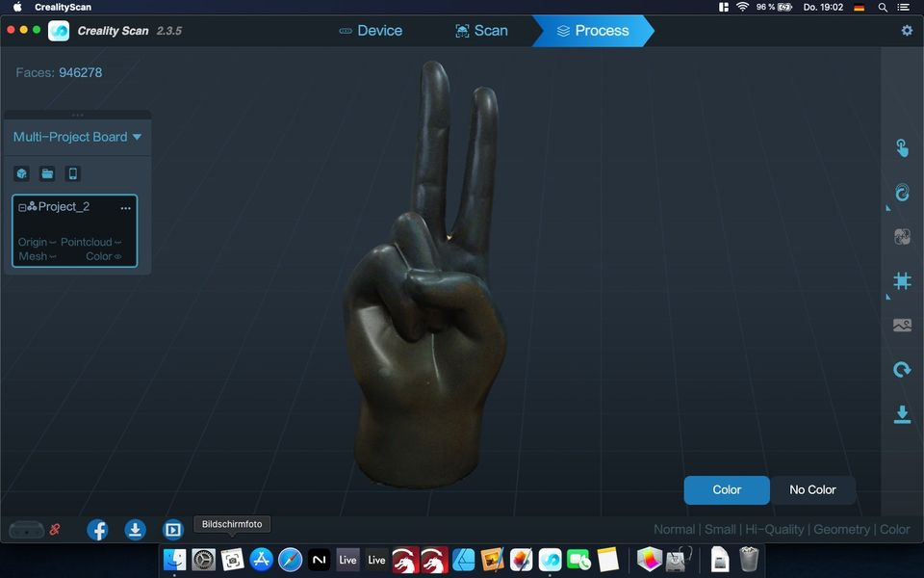Open the Device tab

click(371, 31)
